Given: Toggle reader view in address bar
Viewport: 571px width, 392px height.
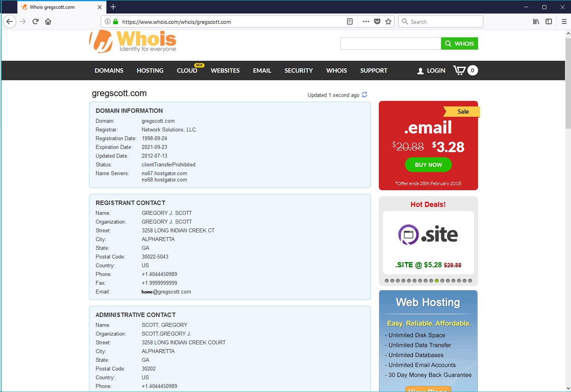Looking at the screenshot, I should (350, 21).
